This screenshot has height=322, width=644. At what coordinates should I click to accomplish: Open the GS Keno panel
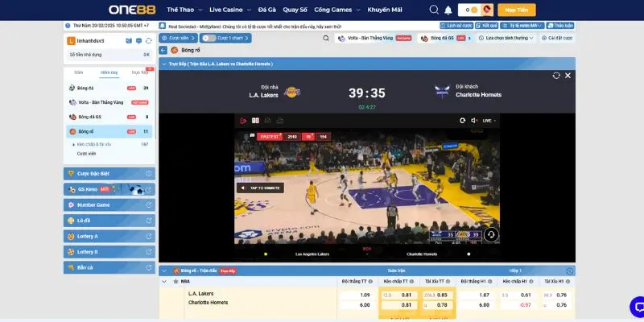coord(109,189)
